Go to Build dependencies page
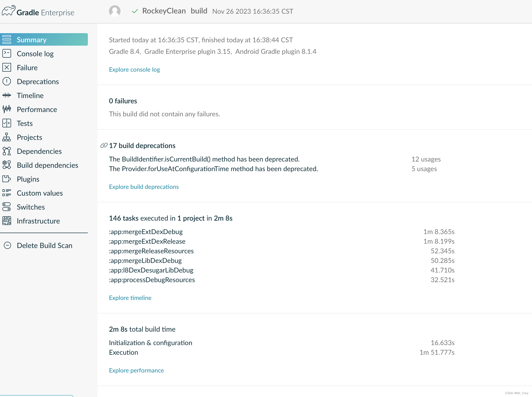 (47, 165)
